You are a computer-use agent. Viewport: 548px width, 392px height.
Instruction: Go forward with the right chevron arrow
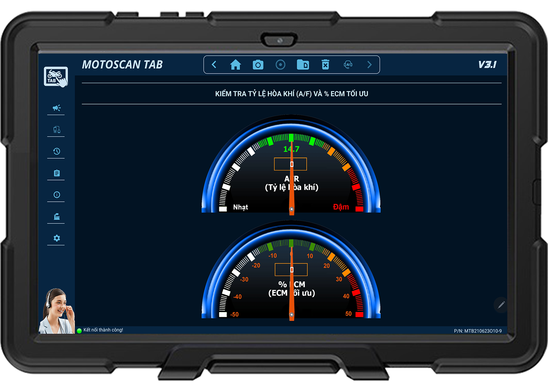(369, 65)
